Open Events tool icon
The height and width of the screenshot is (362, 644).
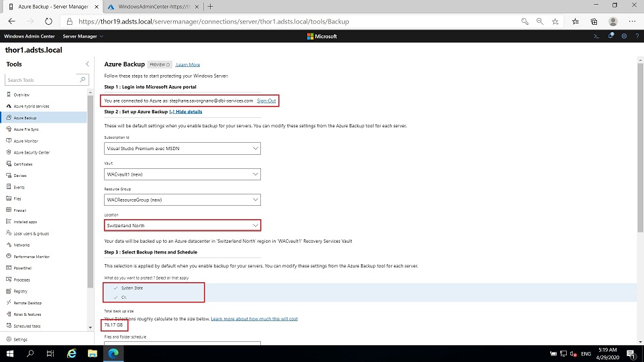9,187
